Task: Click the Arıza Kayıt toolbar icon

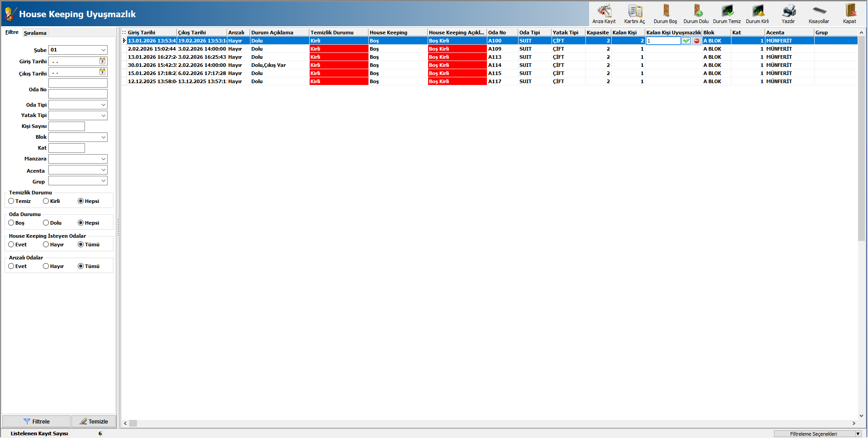Action: pos(604,13)
